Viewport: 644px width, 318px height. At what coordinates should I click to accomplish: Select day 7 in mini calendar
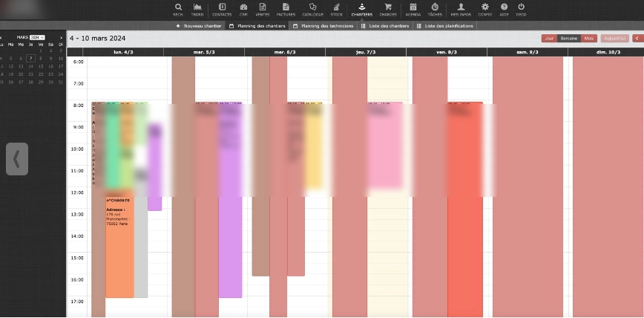tap(31, 59)
